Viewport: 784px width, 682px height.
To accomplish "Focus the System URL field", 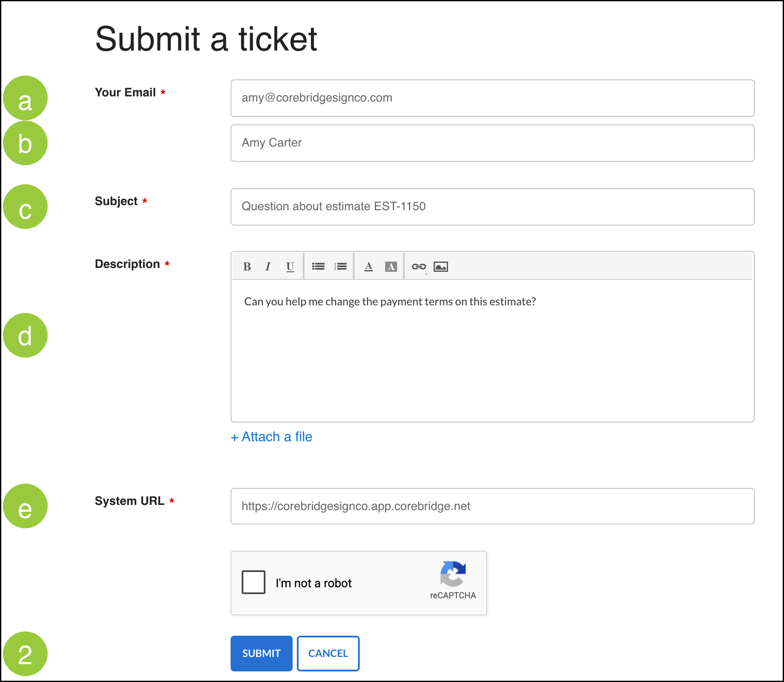I will (x=493, y=506).
